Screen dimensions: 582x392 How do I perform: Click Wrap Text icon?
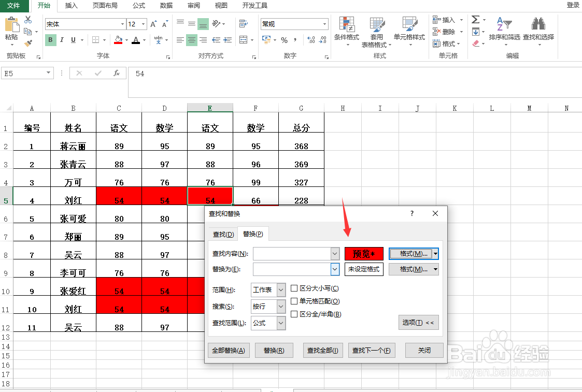pyautogui.click(x=244, y=24)
